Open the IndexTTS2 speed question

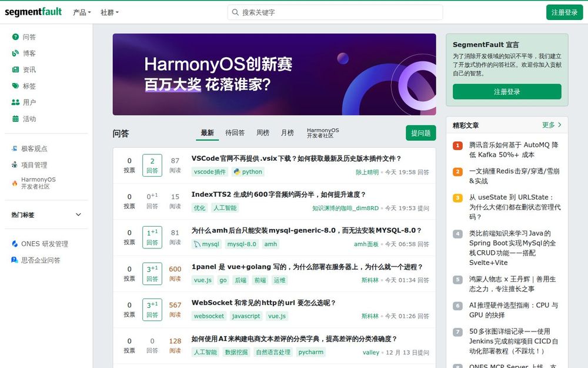[279, 194]
